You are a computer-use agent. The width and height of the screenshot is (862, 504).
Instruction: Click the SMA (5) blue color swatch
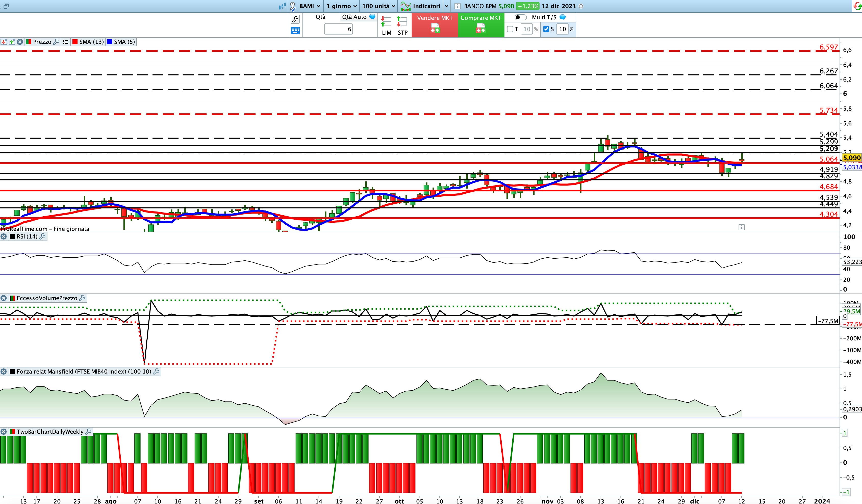109,42
